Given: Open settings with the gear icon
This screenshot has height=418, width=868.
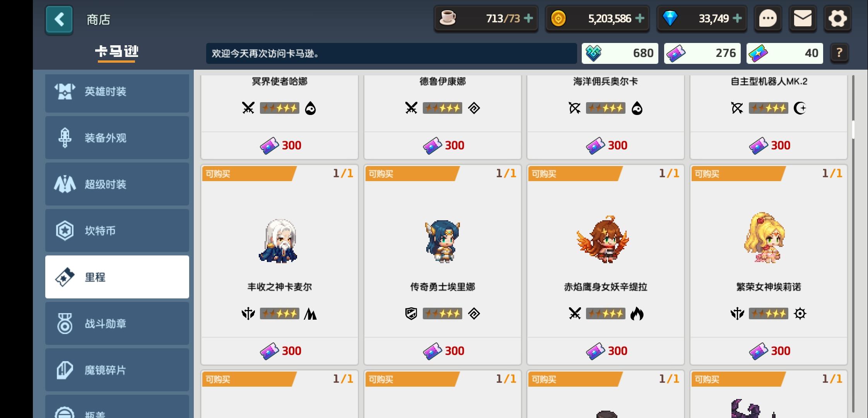Looking at the screenshot, I should (837, 19).
